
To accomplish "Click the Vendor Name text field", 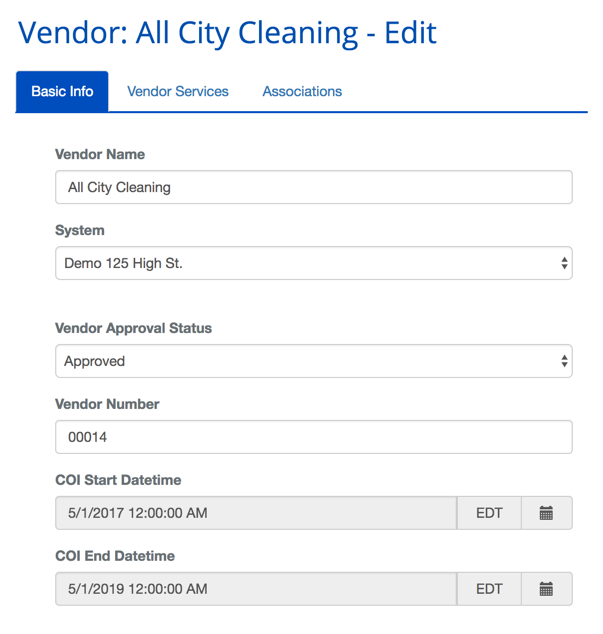I will tap(313, 187).
